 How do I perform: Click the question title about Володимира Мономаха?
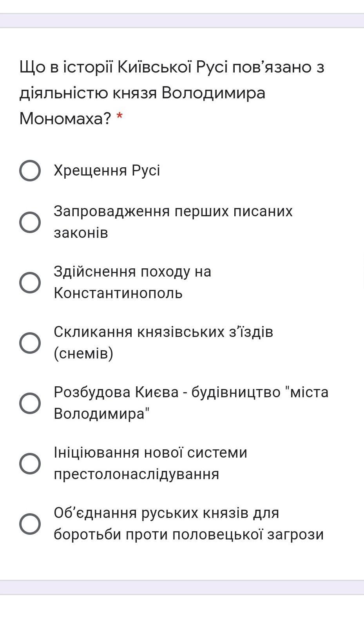172,92
